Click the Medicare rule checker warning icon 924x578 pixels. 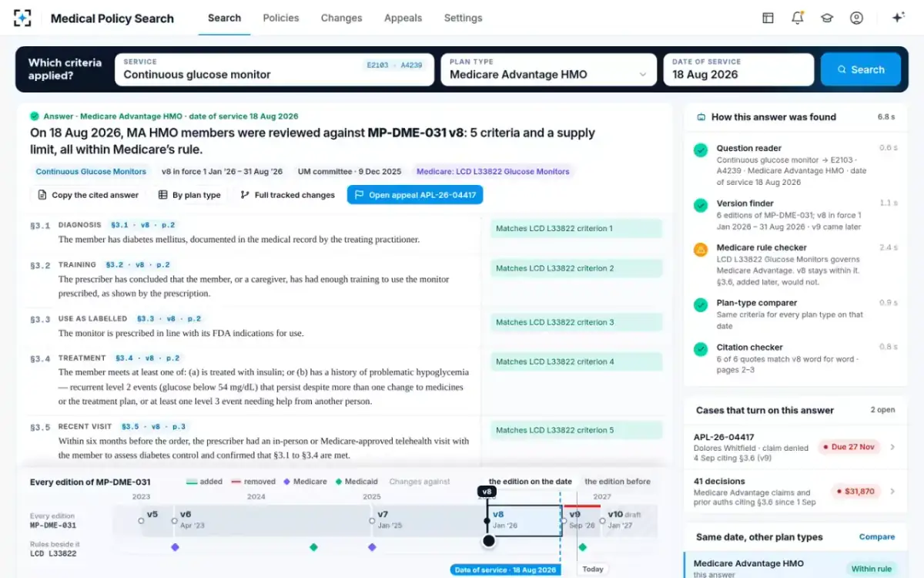pyautogui.click(x=701, y=250)
